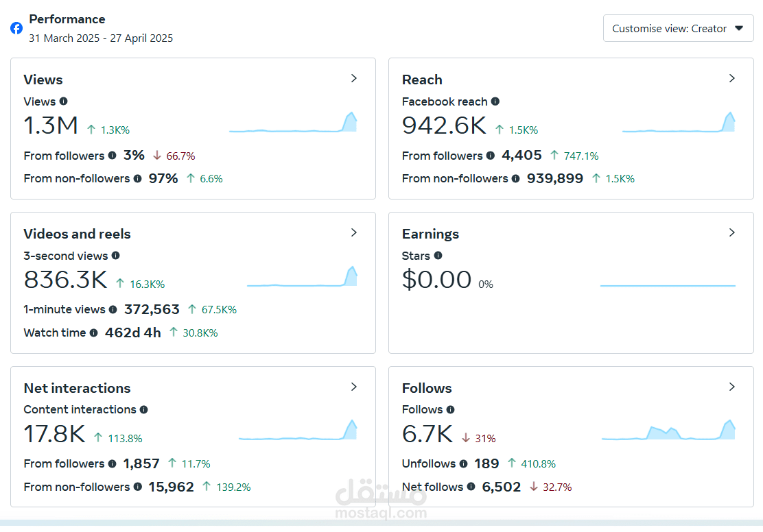Open the Follows card heading
Screen dimensions: 763x532
tap(427, 388)
